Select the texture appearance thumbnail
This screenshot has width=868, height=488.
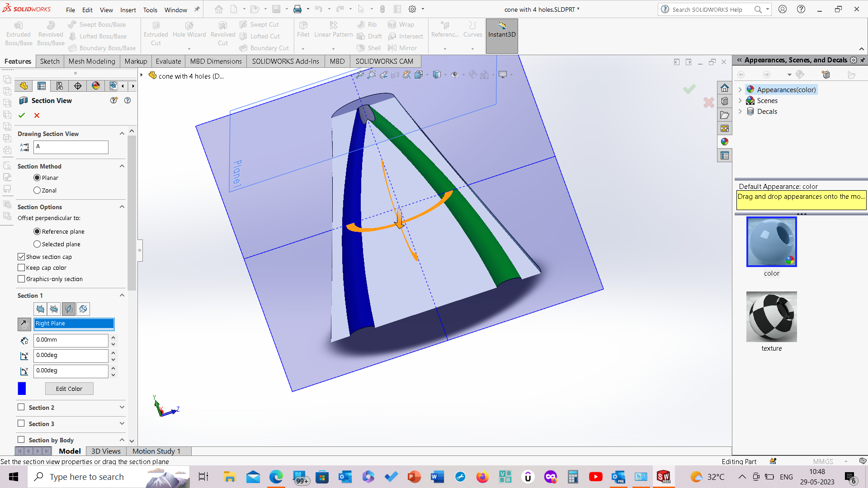pos(771,317)
